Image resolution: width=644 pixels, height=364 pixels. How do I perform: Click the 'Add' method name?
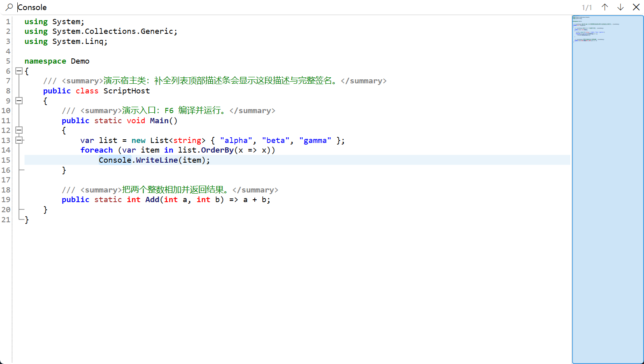[x=152, y=199]
